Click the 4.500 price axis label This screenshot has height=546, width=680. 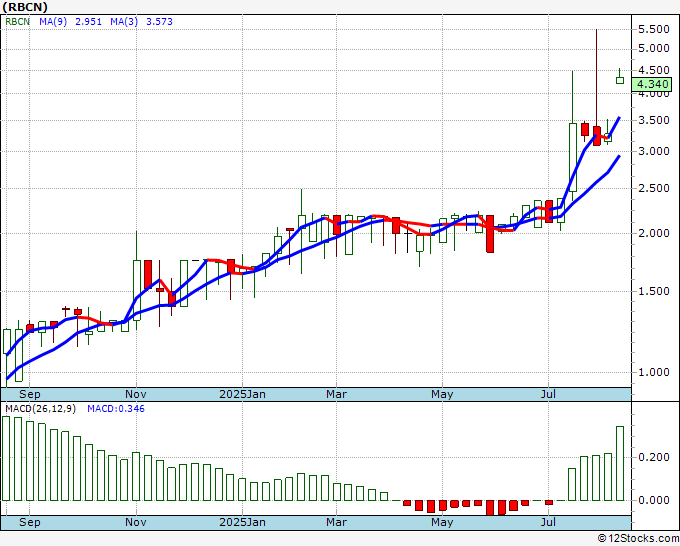pyautogui.click(x=654, y=70)
